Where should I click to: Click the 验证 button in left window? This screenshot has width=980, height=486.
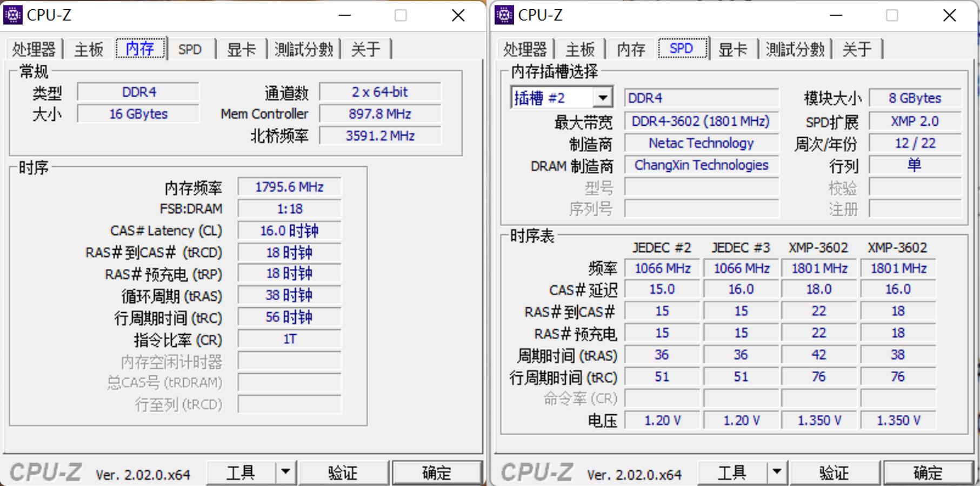point(344,472)
